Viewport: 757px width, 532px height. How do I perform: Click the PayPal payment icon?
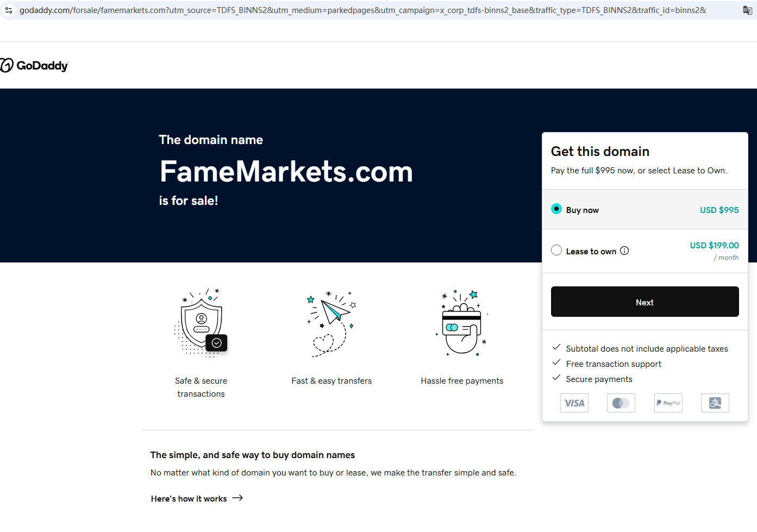click(x=668, y=403)
